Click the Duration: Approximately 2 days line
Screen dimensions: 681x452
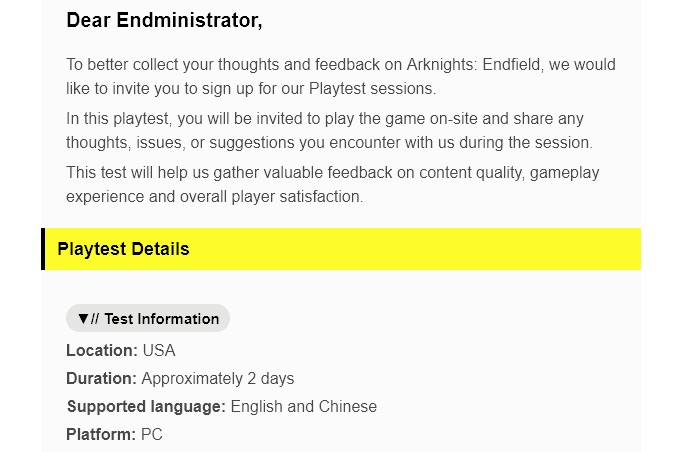(180, 379)
